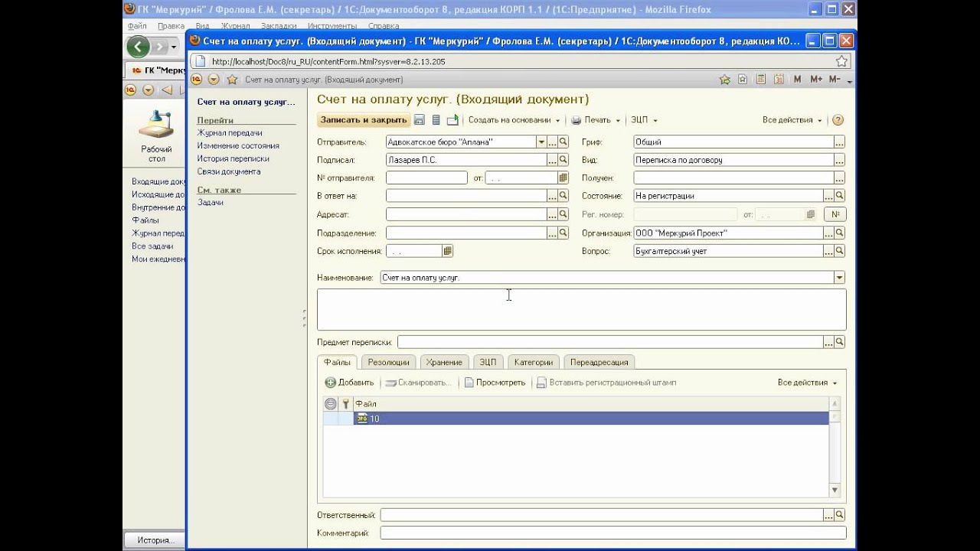Click the round icon column header in files table
Screen dimensions: 980x551
(331, 403)
